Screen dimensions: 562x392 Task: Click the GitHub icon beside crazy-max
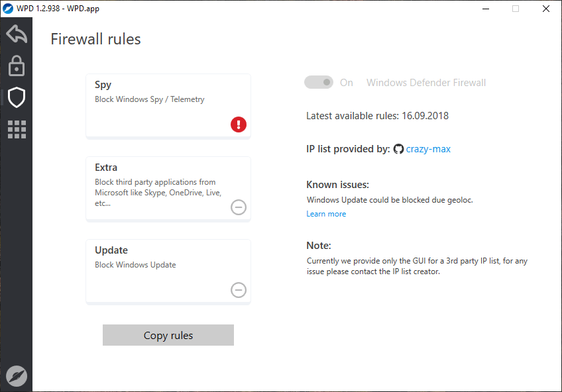point(398,149)
